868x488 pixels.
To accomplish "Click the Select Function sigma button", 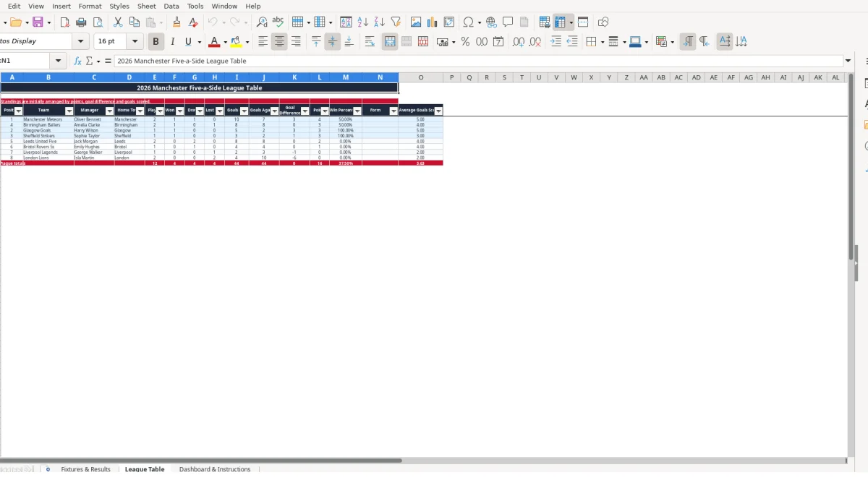I will [x=89, y=61].
